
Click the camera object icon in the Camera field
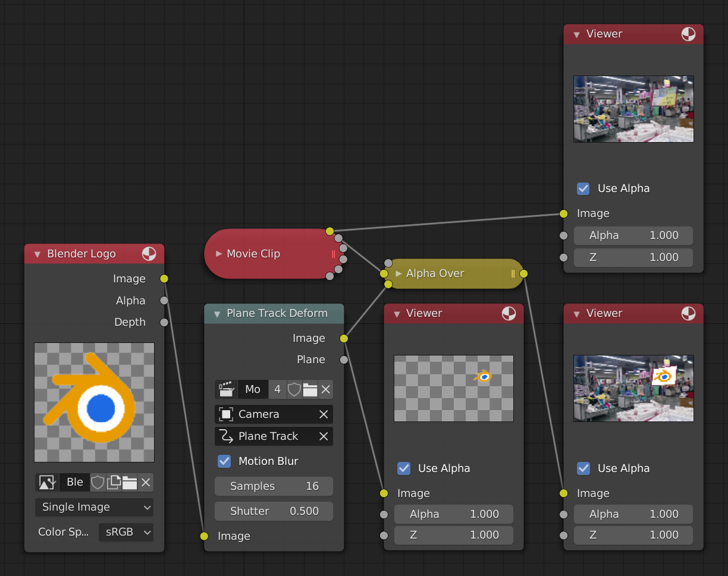(x=227, y=414)
